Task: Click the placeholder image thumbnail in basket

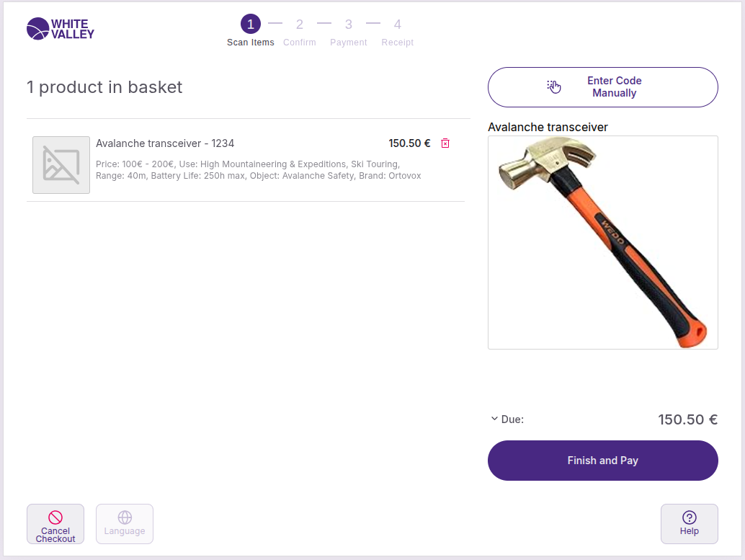Action: tap(61, 165)
